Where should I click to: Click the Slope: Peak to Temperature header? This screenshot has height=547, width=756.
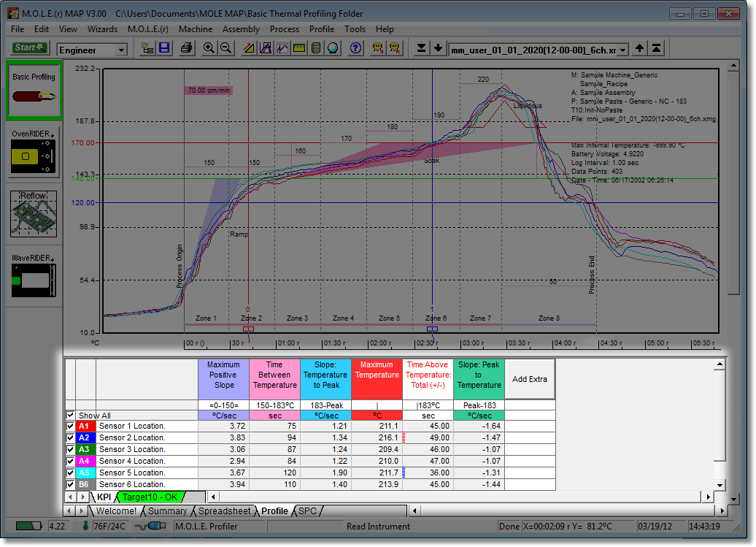coord(479,379)
